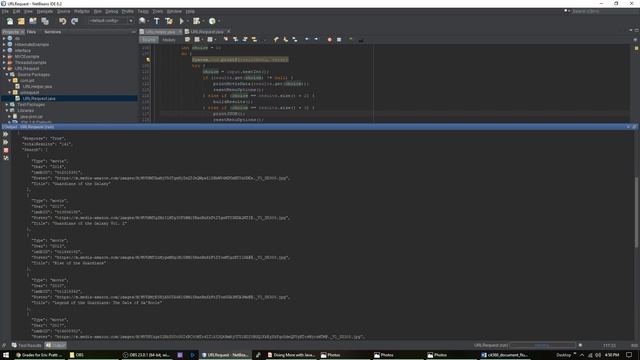
Task: Click the Profile Project toolbar icon
Action: [212, 21]
